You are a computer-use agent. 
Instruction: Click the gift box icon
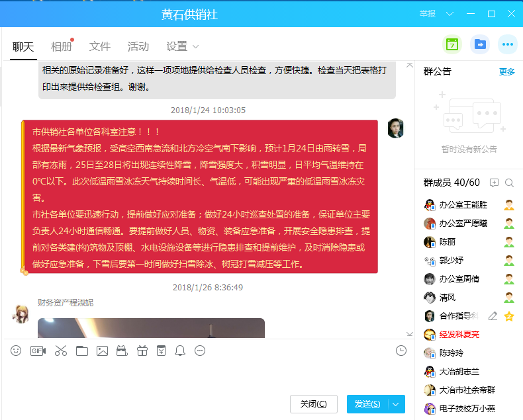[142, 351]
